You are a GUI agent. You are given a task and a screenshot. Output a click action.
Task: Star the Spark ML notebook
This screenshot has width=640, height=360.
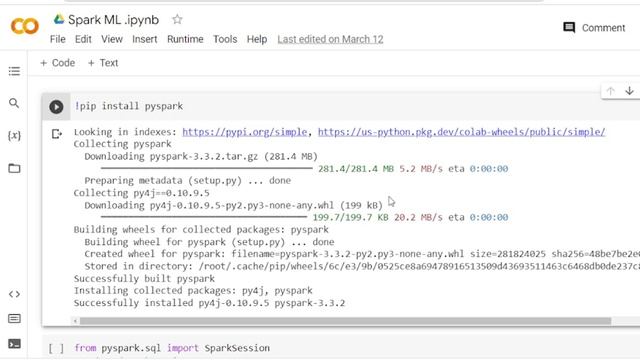pos(177,19)
